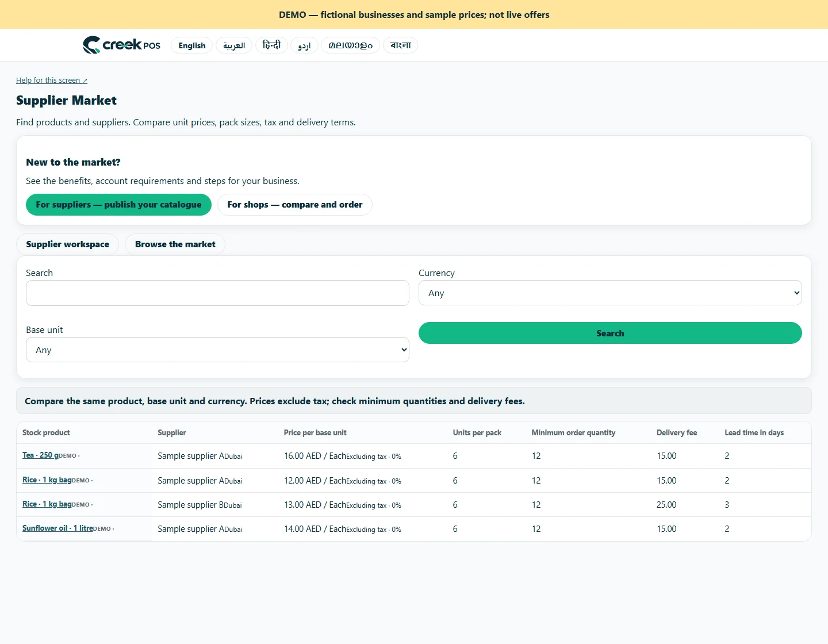Click the green Search button

[610, 333]
